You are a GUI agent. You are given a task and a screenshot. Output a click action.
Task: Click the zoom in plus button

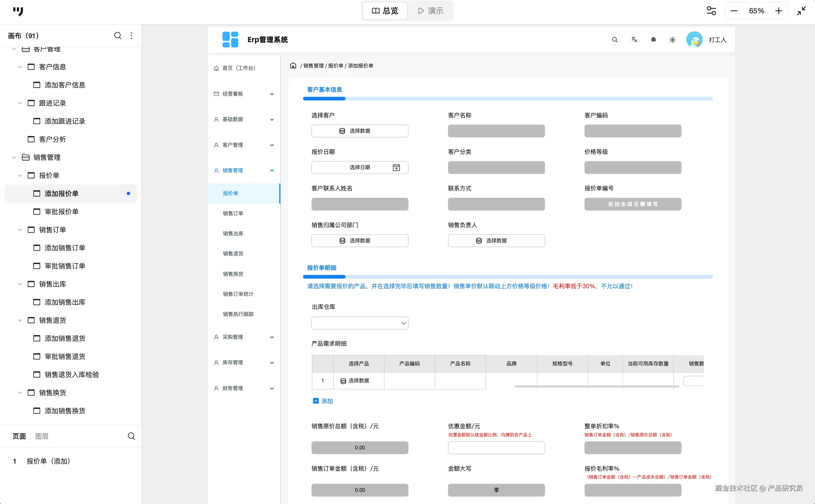778,11
